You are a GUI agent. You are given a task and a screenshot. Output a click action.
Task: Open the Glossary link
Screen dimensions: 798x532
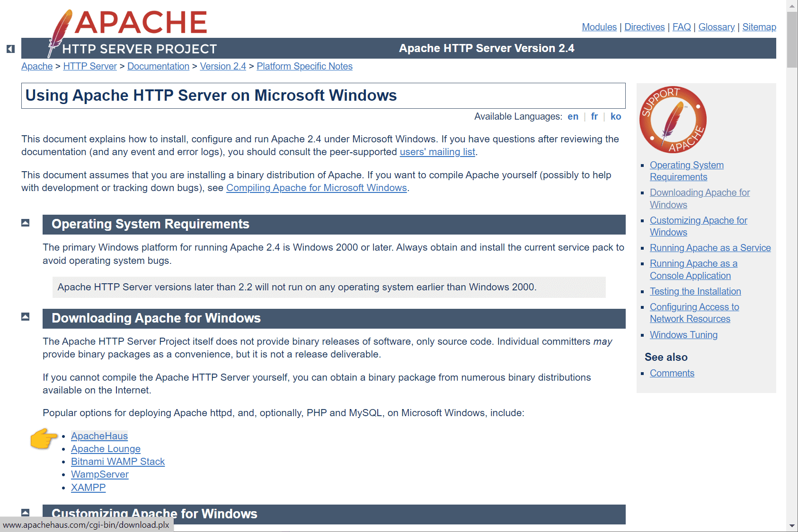coord(717,27)
